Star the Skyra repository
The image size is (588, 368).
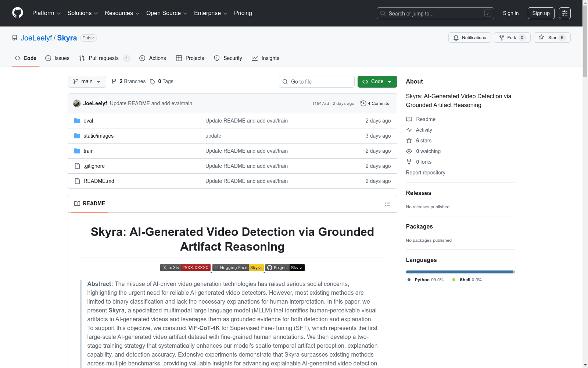click(x=552, y=38)
